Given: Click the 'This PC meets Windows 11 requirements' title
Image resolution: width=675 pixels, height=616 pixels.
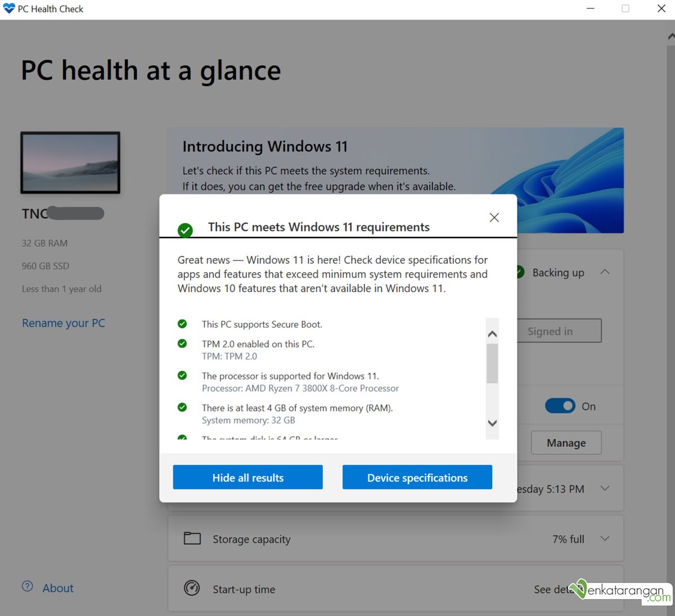Looking at the screenshot, I should 319,227.
